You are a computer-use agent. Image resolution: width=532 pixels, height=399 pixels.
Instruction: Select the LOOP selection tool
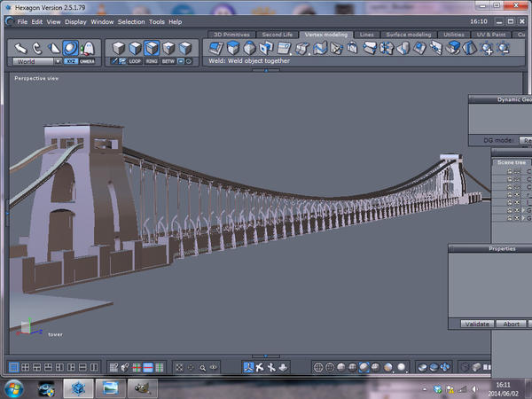(135, 61)
